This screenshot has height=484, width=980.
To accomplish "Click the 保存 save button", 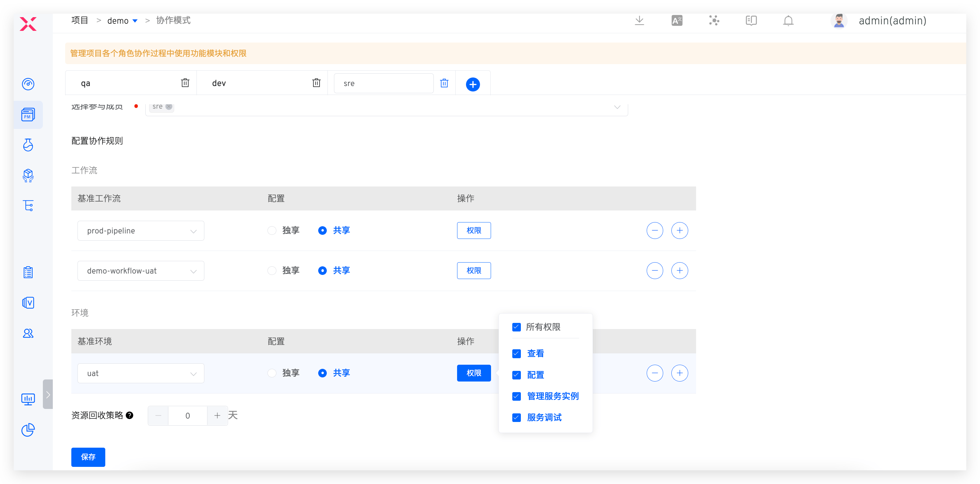I will click(88, 457).
